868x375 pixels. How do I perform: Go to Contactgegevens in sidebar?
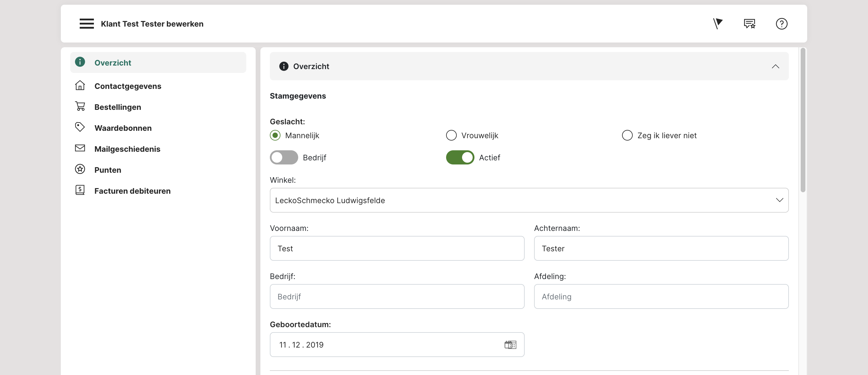(128, 86)
